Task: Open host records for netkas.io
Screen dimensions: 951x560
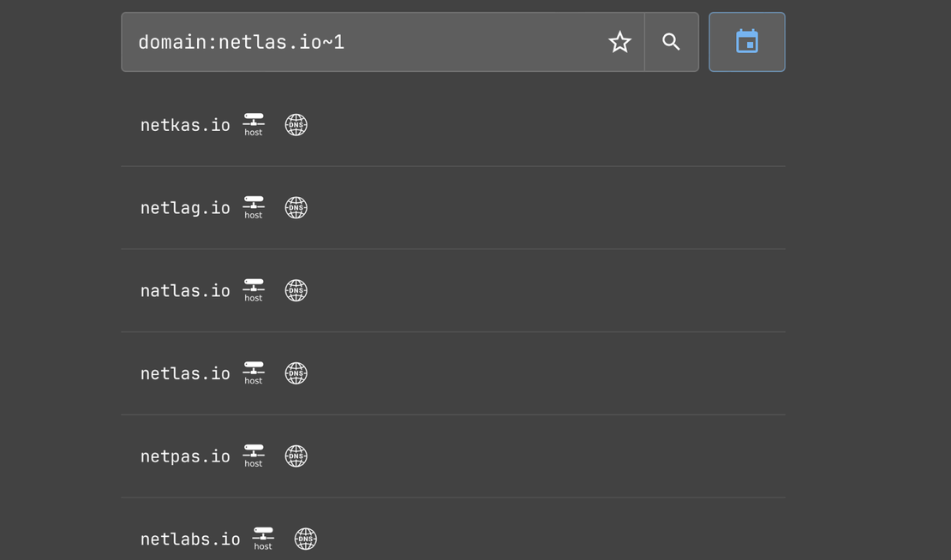Action: tap(254, 124)
